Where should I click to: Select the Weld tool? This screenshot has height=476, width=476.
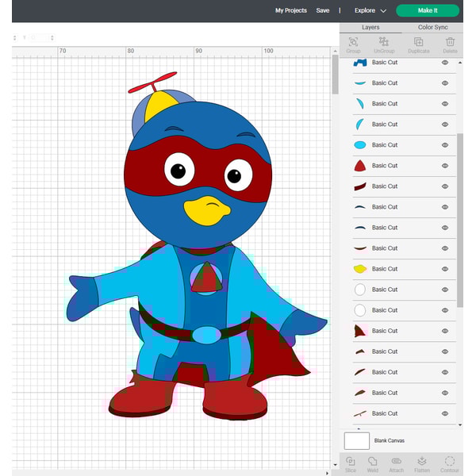(x=373, y=461)
